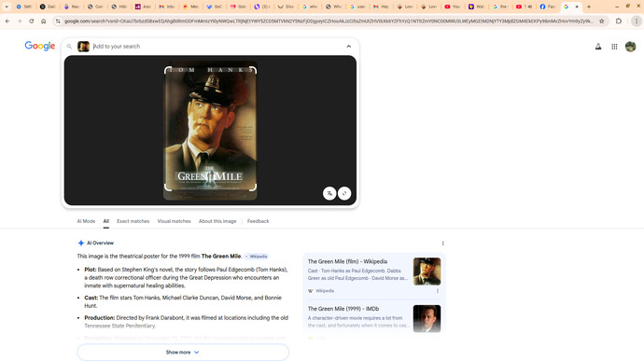Image resolution: width=644 pixels, height=362 pixels.
Task: Switch to the Facebook browser tab
Action: 548,7
